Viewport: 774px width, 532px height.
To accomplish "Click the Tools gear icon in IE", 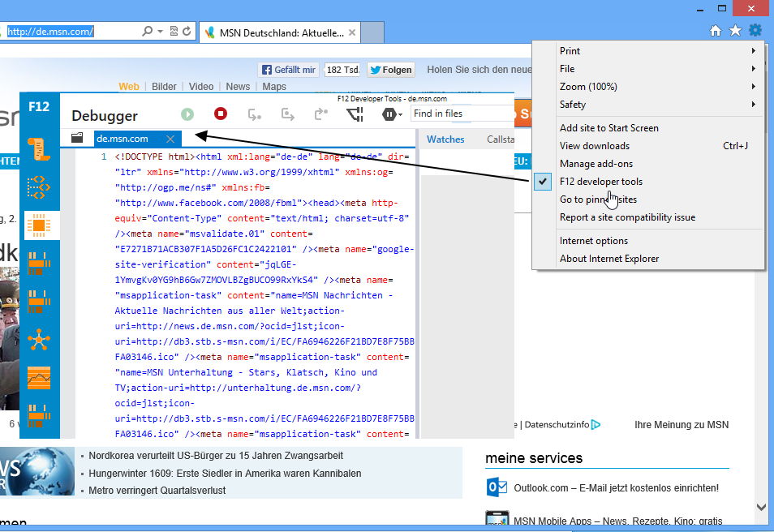I will point(755,31).
